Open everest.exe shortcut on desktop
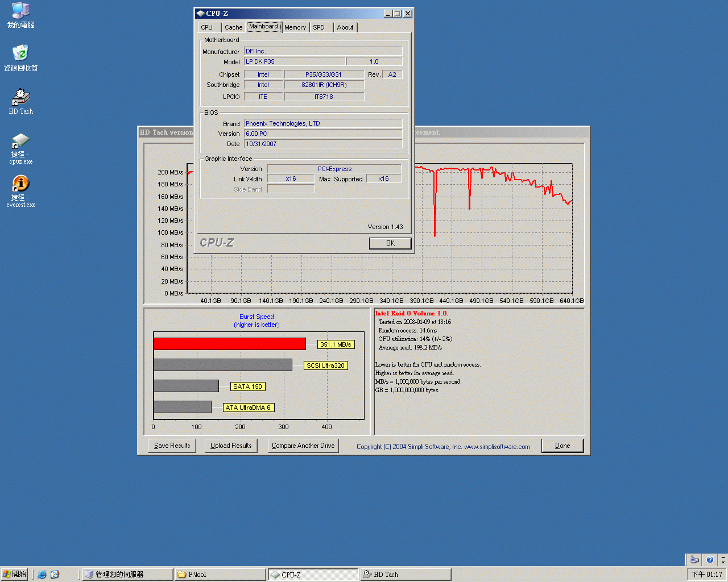The height and width of the screenshot is (582, 728). [20, 184]
